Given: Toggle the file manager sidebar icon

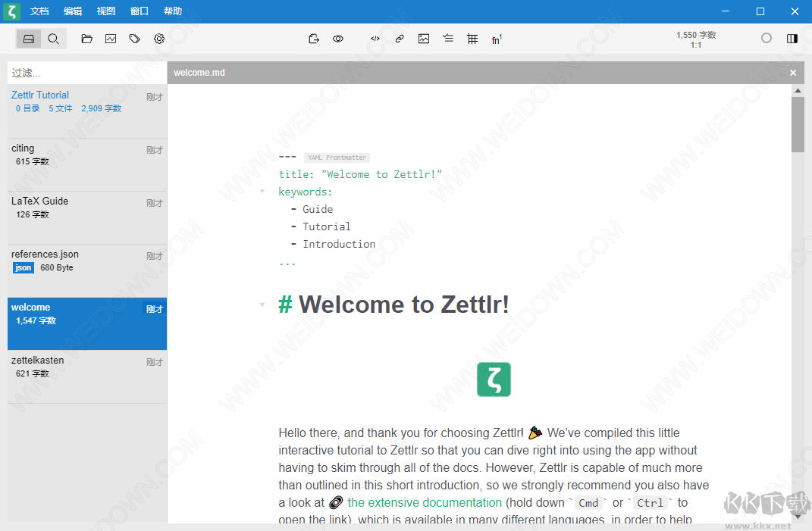Looking at the screenshot, I should pyautogui.click(x=29, y=39).
